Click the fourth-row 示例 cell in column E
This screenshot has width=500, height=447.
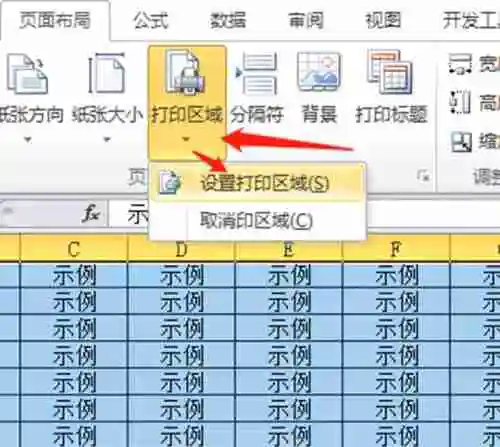click(289, 355)
